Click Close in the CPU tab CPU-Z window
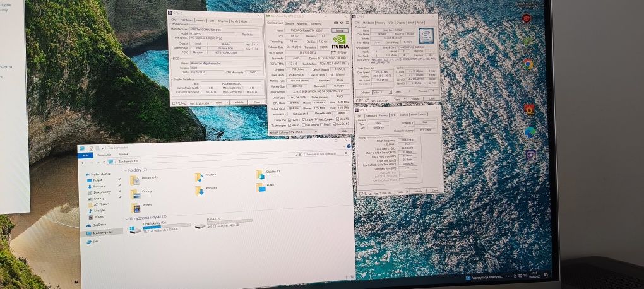Screen dimensions: 644x289 pos(431,98)
